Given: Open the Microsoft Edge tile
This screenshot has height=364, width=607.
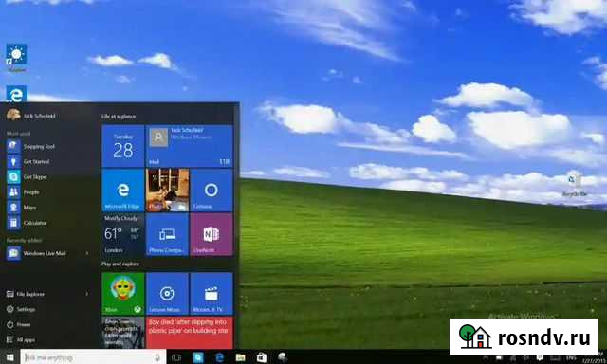Looking at the screenshot, I should click(122, 190).
